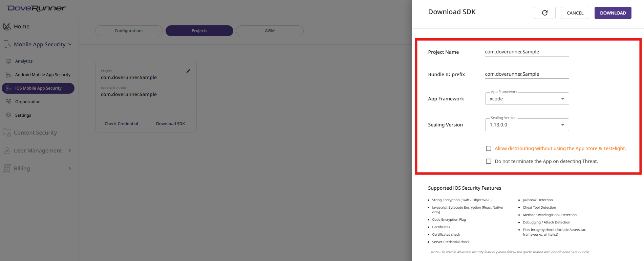The image size is (644, 261).
Task: Click Code Encryption Flag item
Action: [449, 220]
